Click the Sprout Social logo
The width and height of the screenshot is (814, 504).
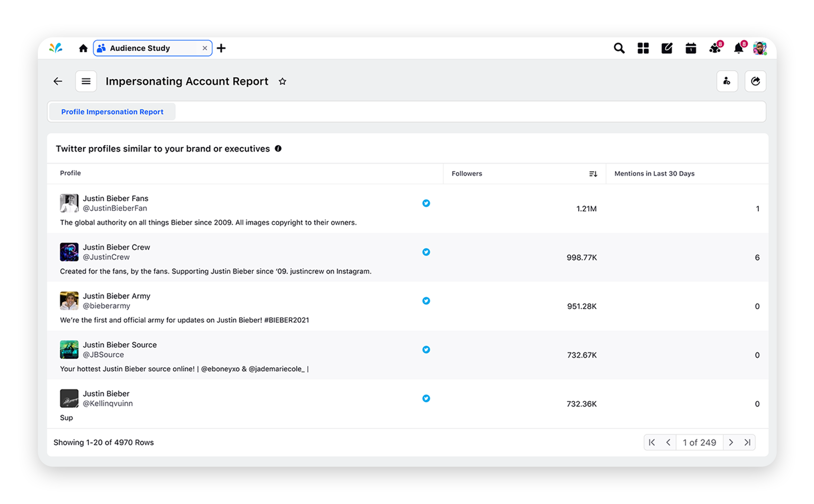[55, 48]
